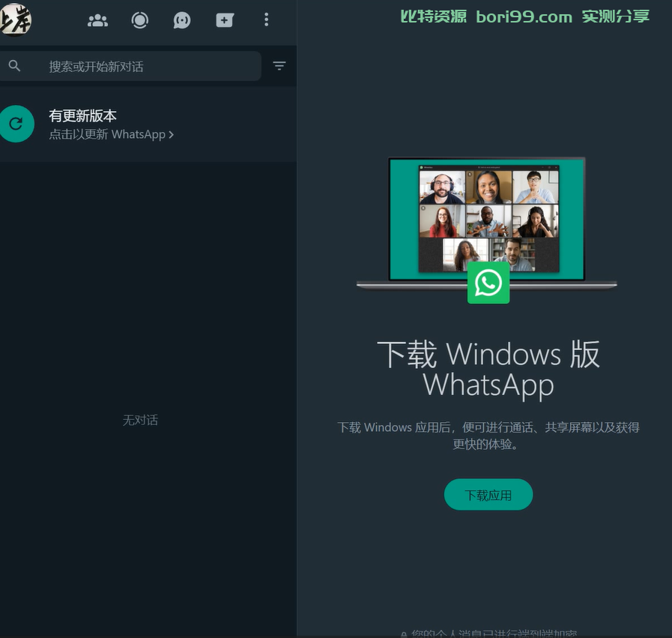The width and height of the screenshot is (672, 638).
Task: Open the Channels icon
Action: (x=182, y=20)
